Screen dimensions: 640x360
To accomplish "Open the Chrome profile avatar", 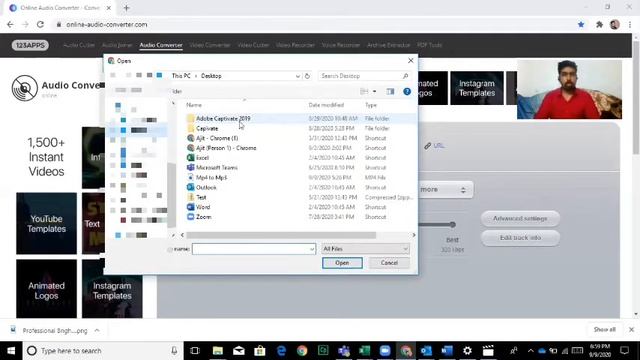I will coord(615,24).
